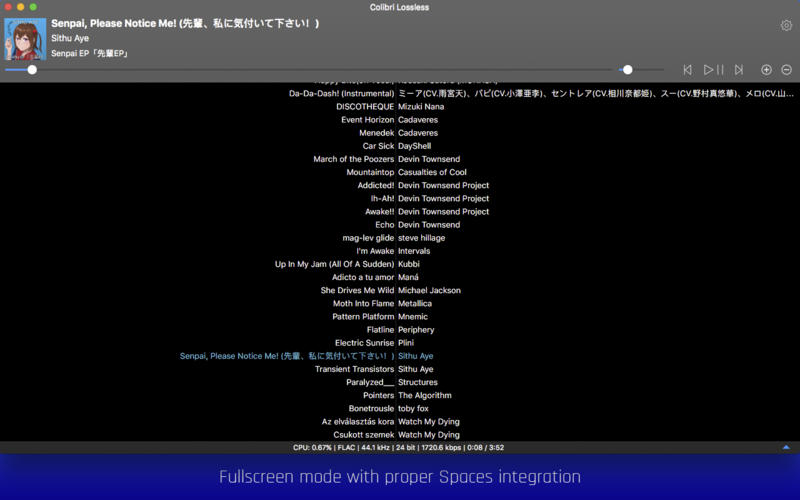Select the track Csukott szemek
This screenshot has height=500, width=800.
pyautogui.click(x=363, y=435)
